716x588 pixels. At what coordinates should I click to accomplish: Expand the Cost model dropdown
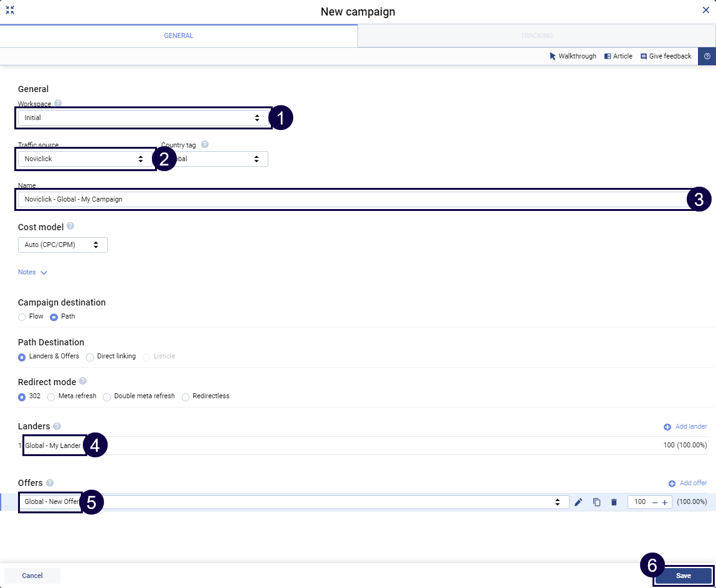63,245
